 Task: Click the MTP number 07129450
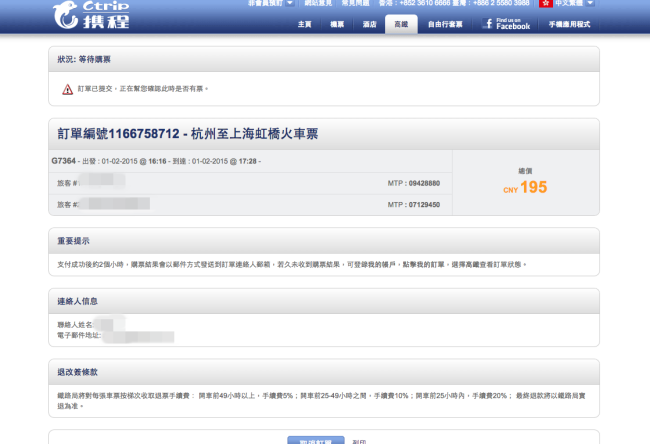[424, 205]
